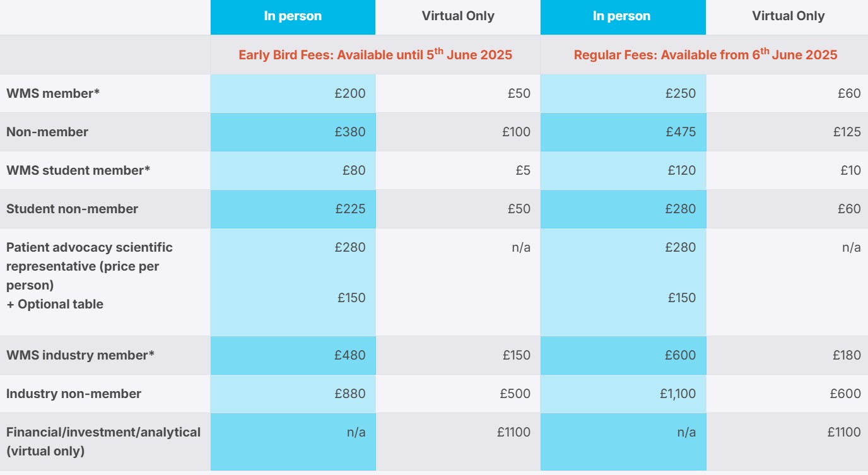Click the £200 early bird member price
The width and height of the screenshot is (868, 475).
(x=350, y=93)
